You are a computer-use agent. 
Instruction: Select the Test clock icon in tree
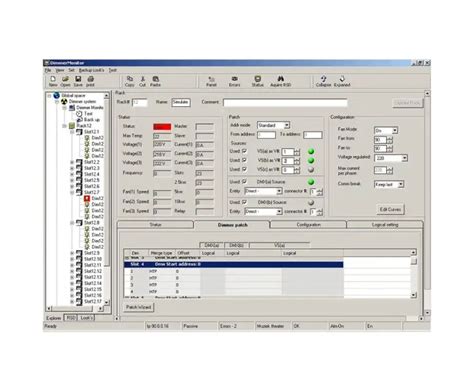point(79,114)
